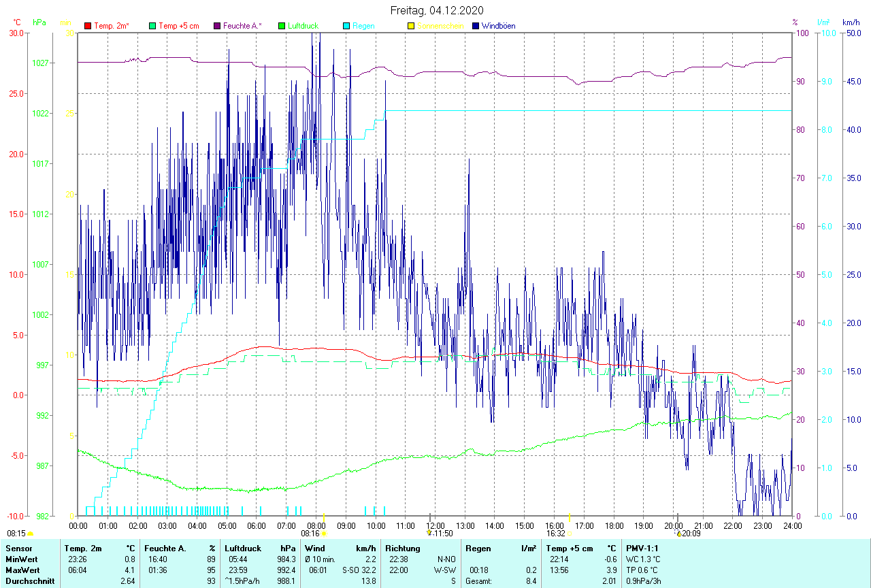This screenshot has height=588, width=871.
Task: Click the green hPa axis unit label
Action: pos(39,22)
